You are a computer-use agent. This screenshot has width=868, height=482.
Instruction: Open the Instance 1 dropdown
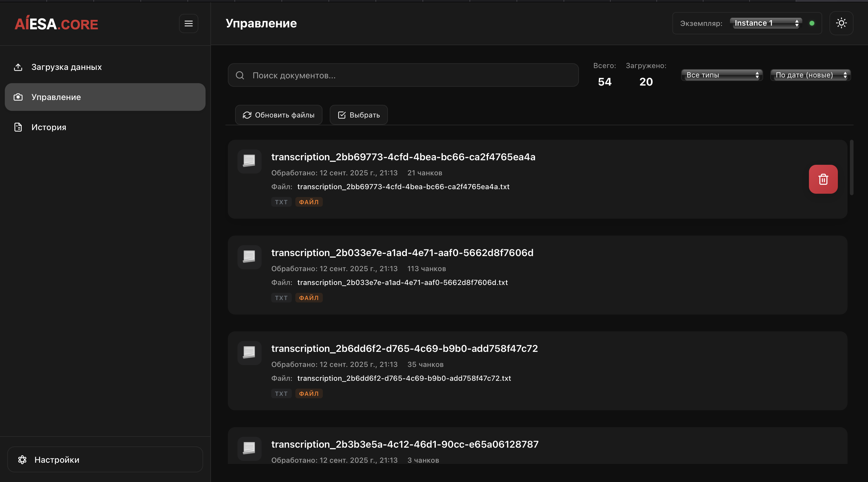(x=766, y=23)
